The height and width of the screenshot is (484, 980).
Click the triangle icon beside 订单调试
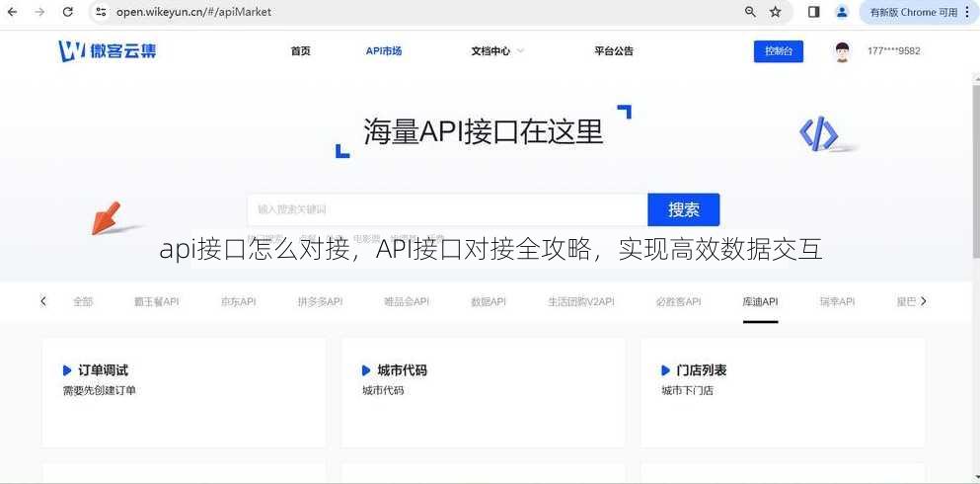(x=67, y=370)
